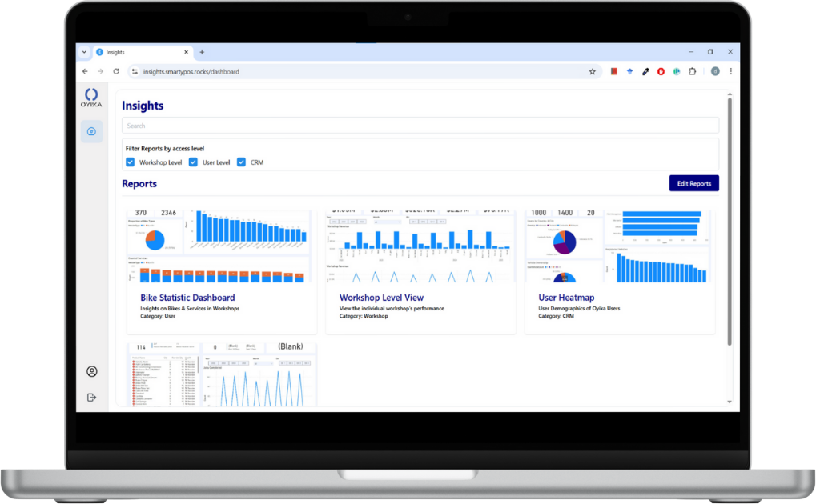This screenshot has height=504, width=816.
Task: Toggle the User Level checkbox
Action: click(x=194, y=162)
